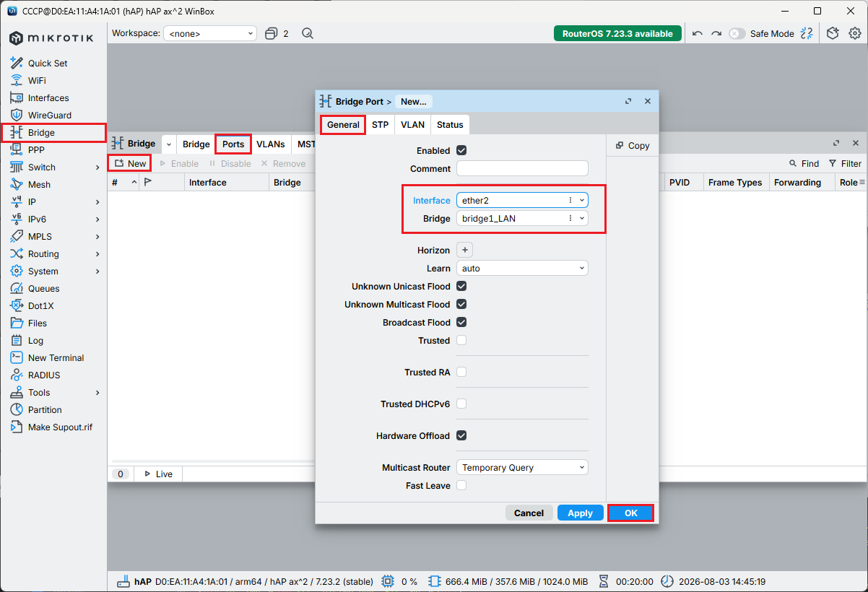
Task: Click the search magnifier icon beside Workspace
Action: [x=308, y=33]
